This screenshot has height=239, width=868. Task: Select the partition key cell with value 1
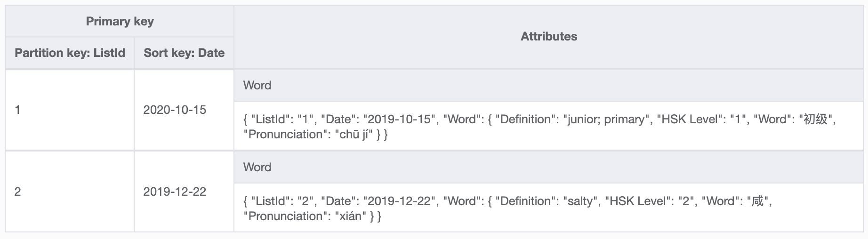(x=17, y=110)
